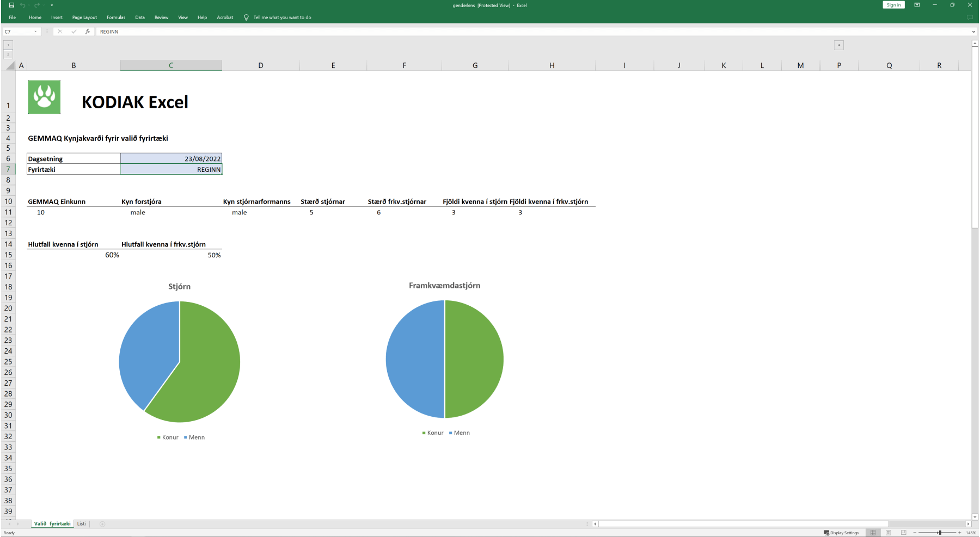Select row 11 header
Screen dimensions: 980x537
[8, 212]
